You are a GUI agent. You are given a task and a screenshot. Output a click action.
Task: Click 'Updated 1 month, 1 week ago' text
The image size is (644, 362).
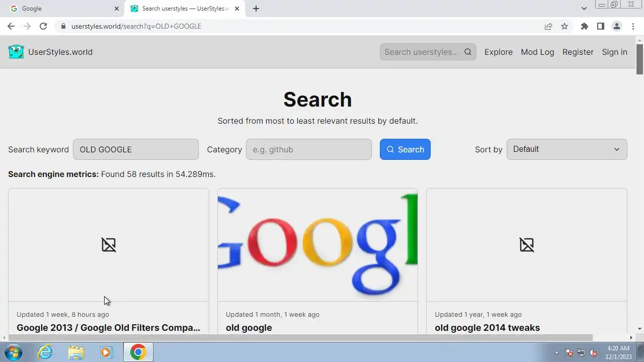coord(273,314)
